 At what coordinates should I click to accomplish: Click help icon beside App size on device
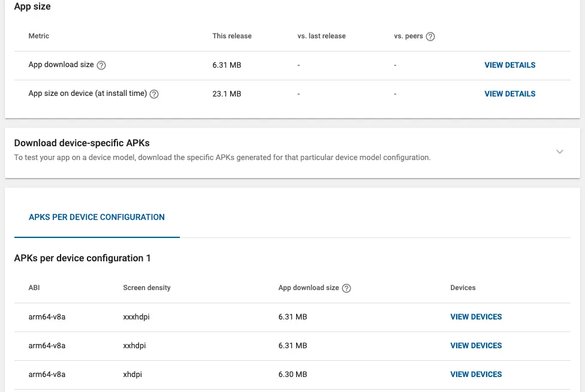point(154,94)
